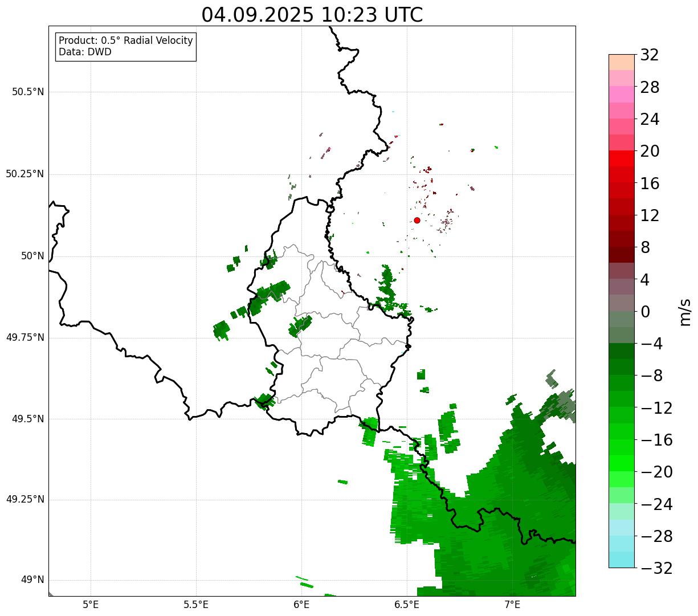Click the colorbar label 8
Viewport: 698px width, 616px height.
(x=645, y=247)
